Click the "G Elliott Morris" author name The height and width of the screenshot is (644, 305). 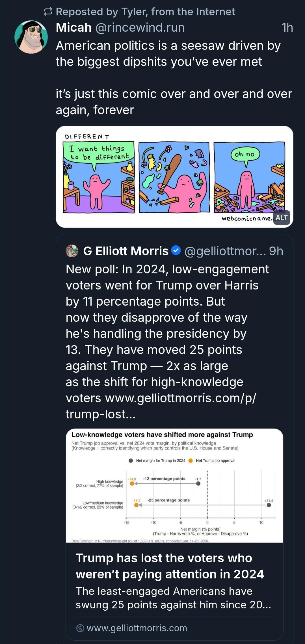click(x=126, y=251)
